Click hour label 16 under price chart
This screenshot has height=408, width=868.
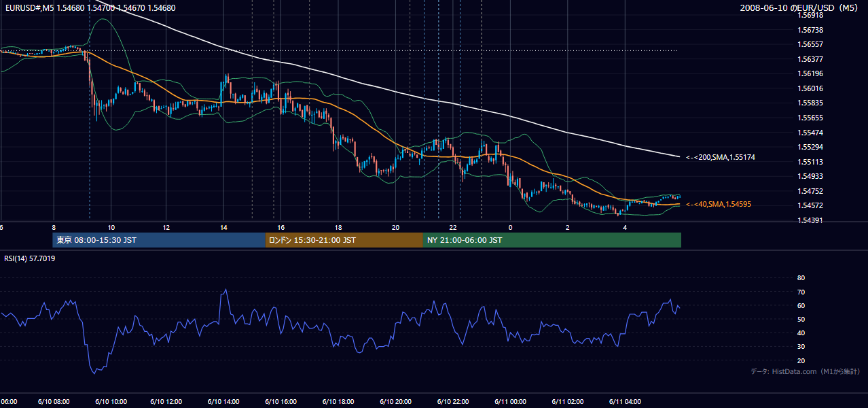(281, 227)
